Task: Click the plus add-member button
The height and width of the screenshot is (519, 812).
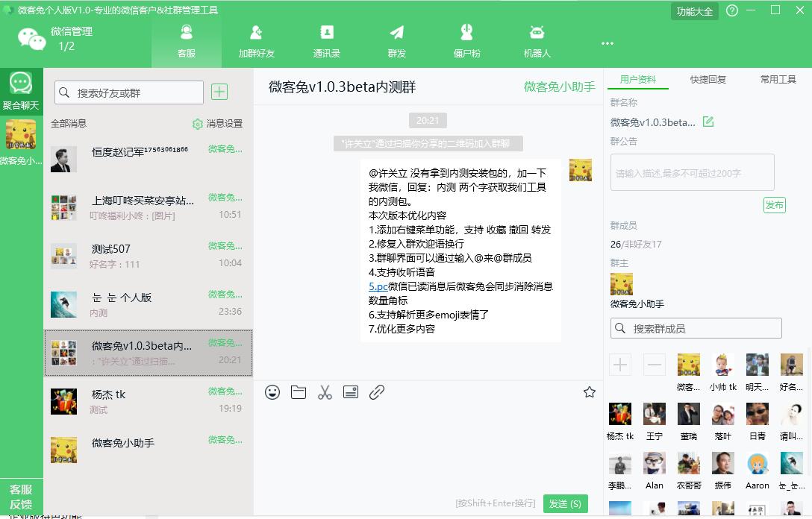Action: 620,365
